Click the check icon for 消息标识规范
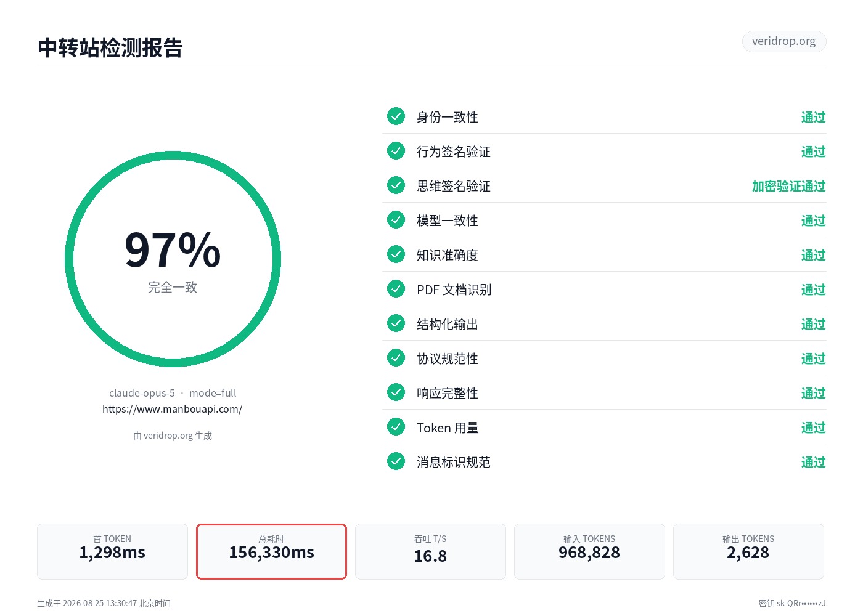 point(396,461)
